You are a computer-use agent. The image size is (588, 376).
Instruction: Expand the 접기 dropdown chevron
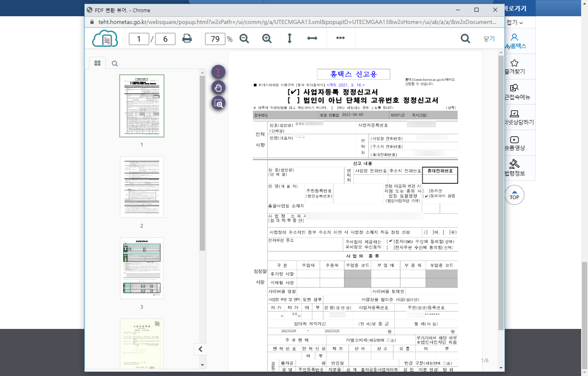pos(521,23)
